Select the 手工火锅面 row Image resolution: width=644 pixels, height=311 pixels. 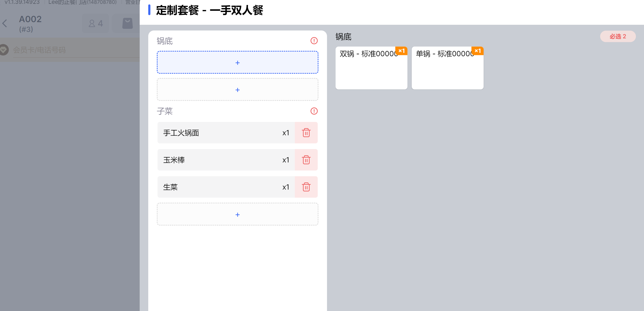pos(225,133)
